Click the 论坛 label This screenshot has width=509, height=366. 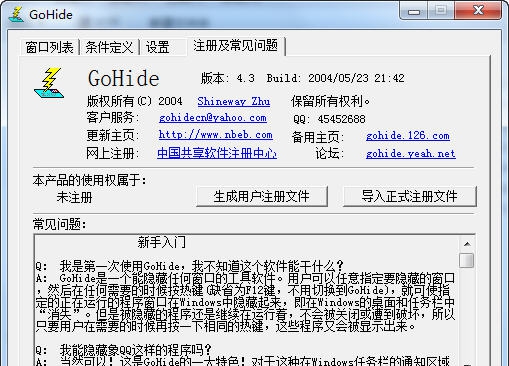(x=330, y=154)
